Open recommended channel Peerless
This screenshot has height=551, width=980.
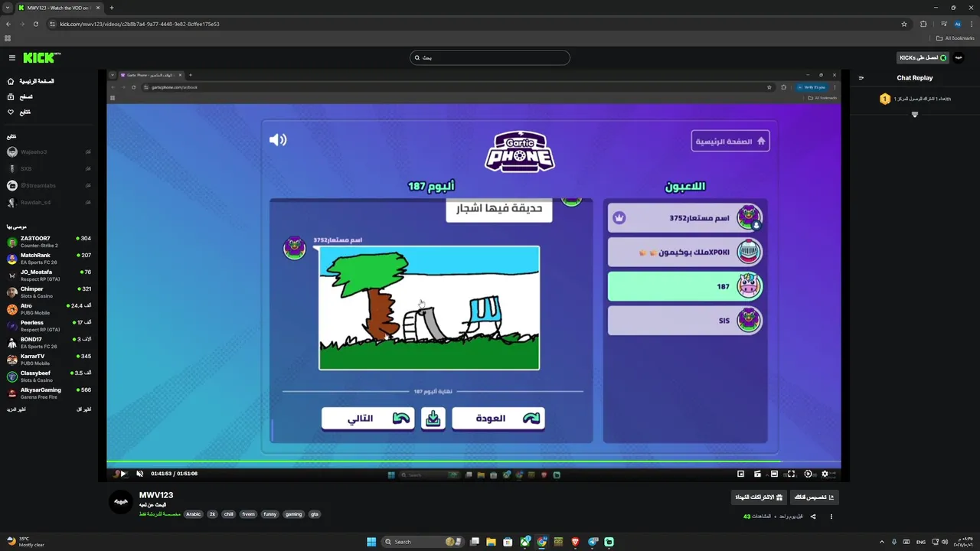click(x=49, y=326)
